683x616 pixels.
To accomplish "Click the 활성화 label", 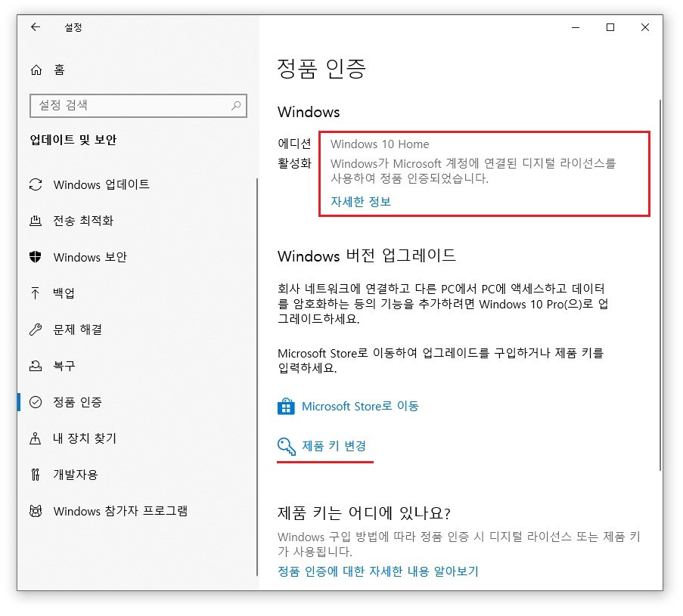I will (x=294, y=163).
